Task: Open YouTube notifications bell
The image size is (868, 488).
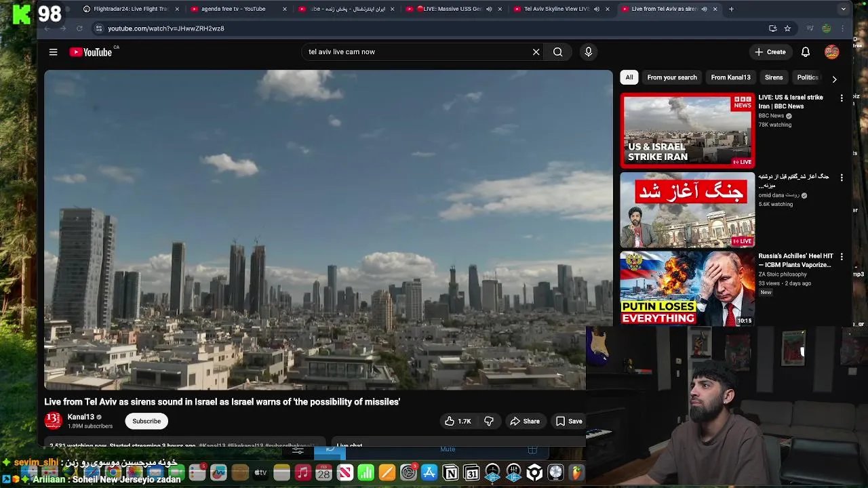Action: point(806,52)
